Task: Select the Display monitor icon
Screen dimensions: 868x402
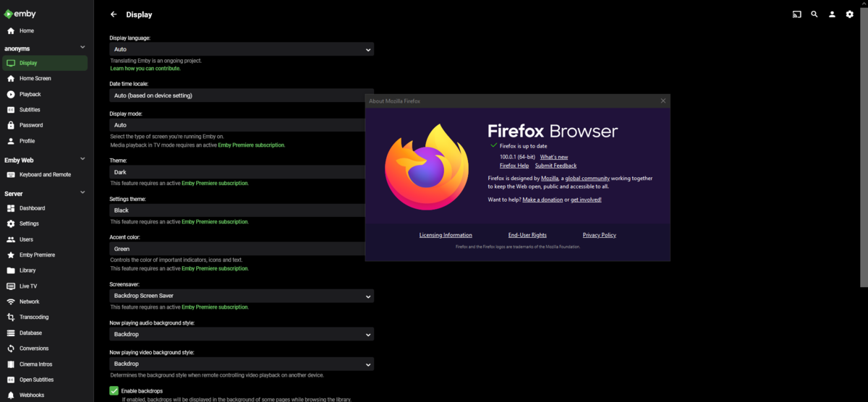Action: pos(11,63)
